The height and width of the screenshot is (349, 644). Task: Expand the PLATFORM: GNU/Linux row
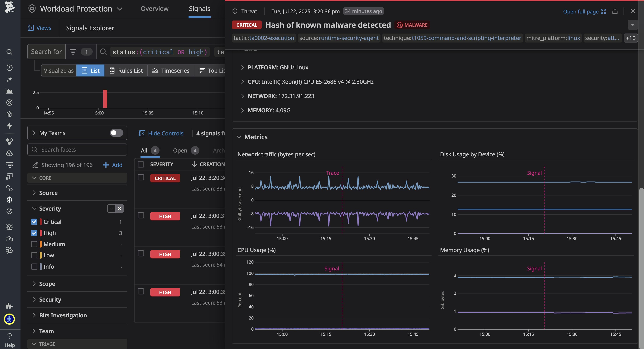(x=242, y=67)
